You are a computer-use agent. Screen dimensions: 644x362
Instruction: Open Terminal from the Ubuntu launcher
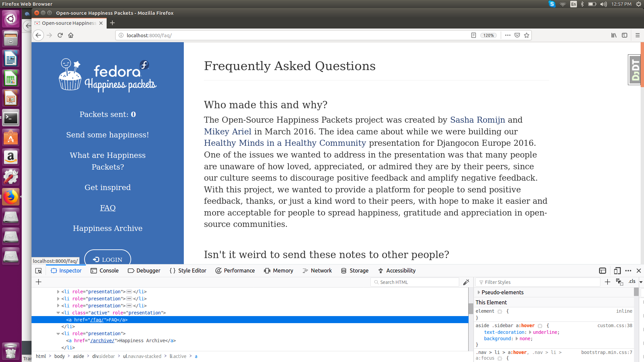(x=11, y=118)
